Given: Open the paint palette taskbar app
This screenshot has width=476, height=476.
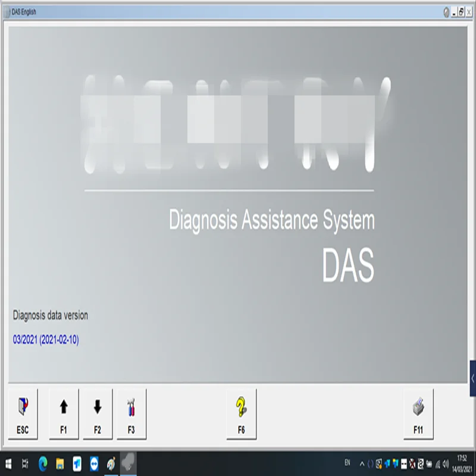Looking at the screenshot, I should (111, 464).
